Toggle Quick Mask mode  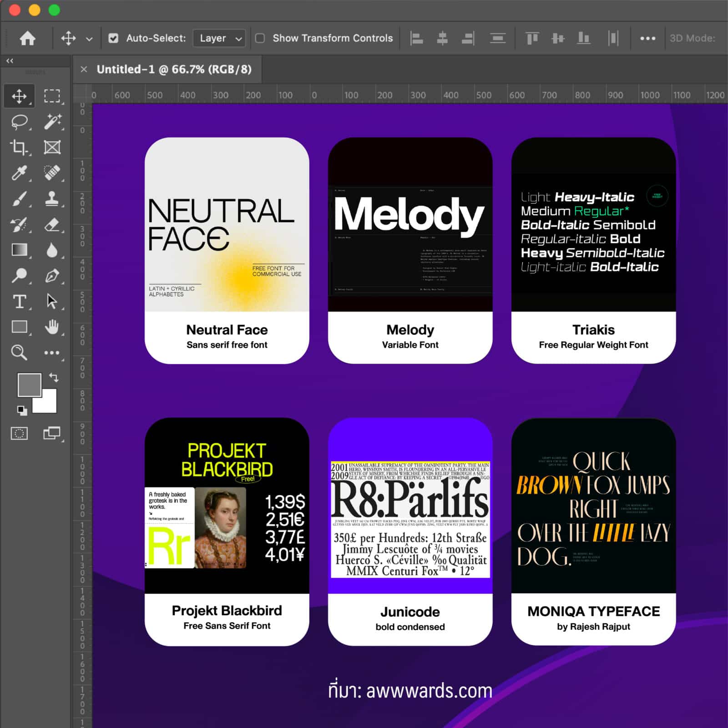(19, 433)
